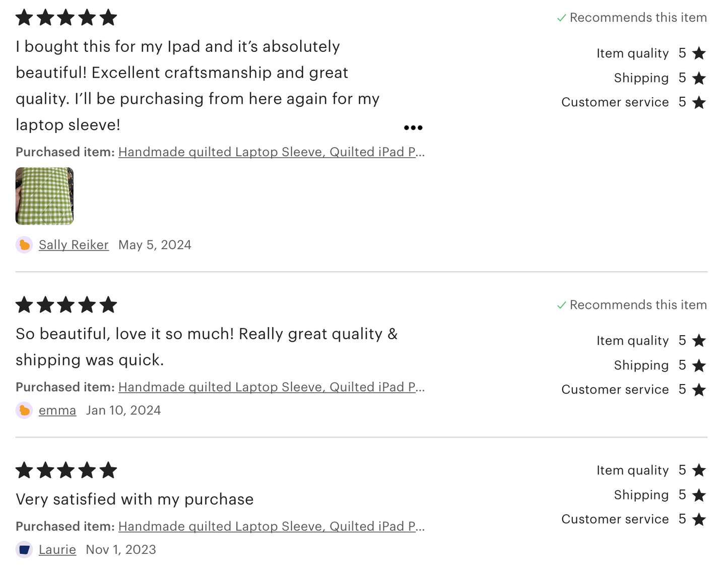728x565 pixels.
Task: Click "Very satisfied with my purchase" text
Action: [x=135, y=499]
